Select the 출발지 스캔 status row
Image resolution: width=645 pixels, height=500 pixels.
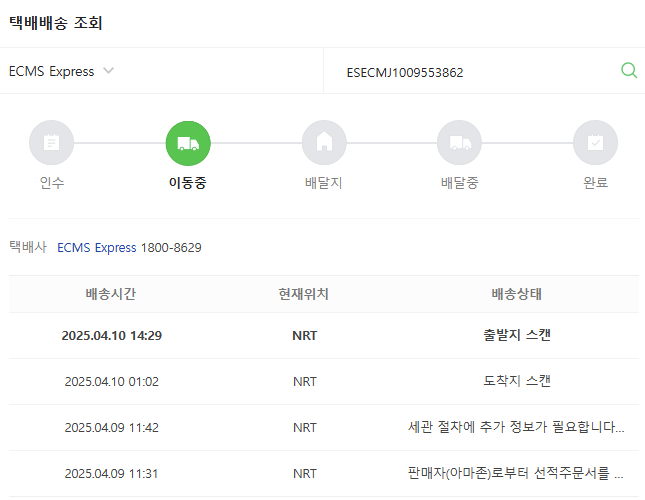(516, 335)
